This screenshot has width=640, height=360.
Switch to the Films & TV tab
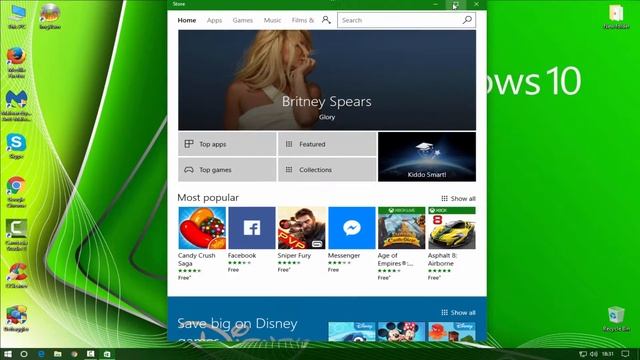[302, 20]
